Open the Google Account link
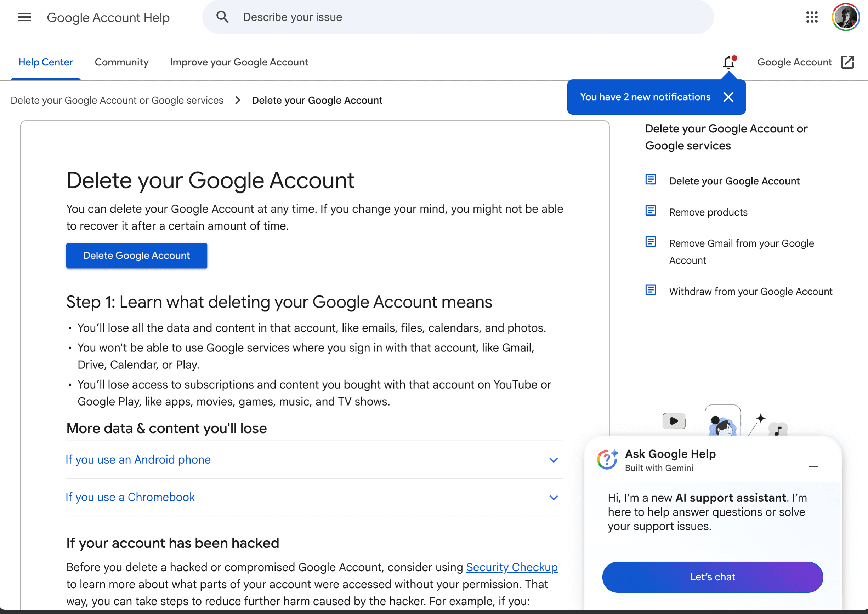This screenshot has height=614, width=868. tap(794, 62)
